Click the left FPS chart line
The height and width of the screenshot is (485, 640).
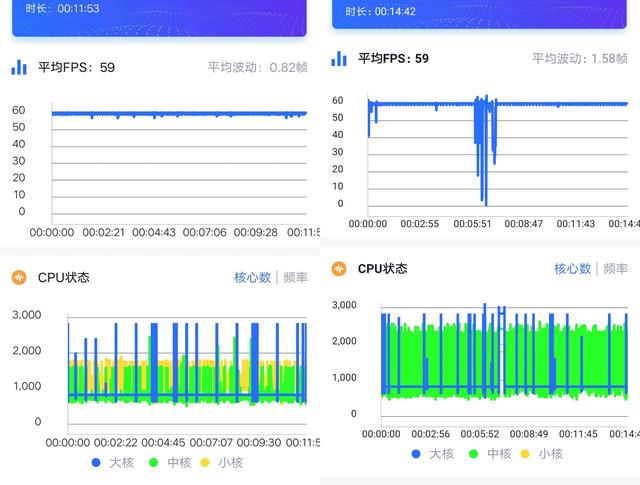(x=179, y=113)
